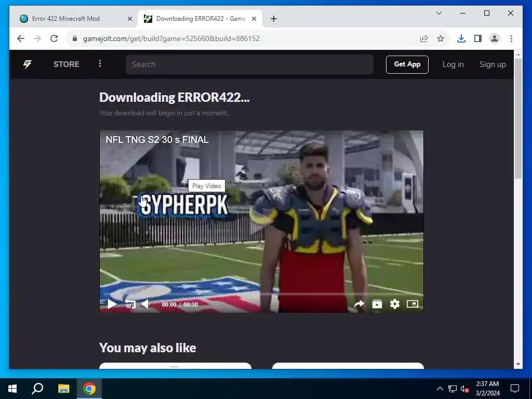
Task: Toggle picture-in-picture mode for video
Action: pyautogui.click(x=412, y=304)
